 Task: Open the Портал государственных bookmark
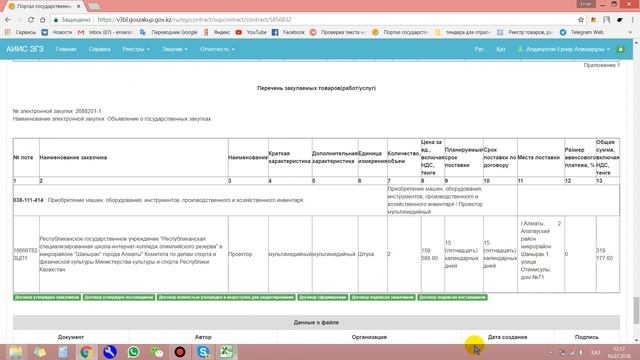coord(400,32)
